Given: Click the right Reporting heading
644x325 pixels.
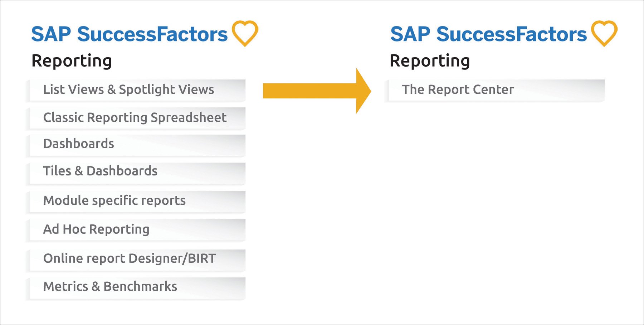Looking at the screenshot, I should pos(430,61).
